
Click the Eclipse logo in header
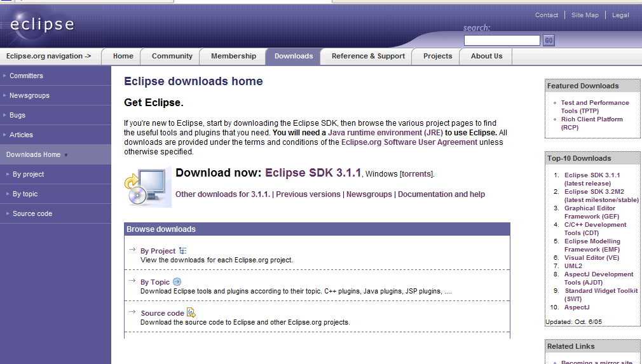point(41,25)
